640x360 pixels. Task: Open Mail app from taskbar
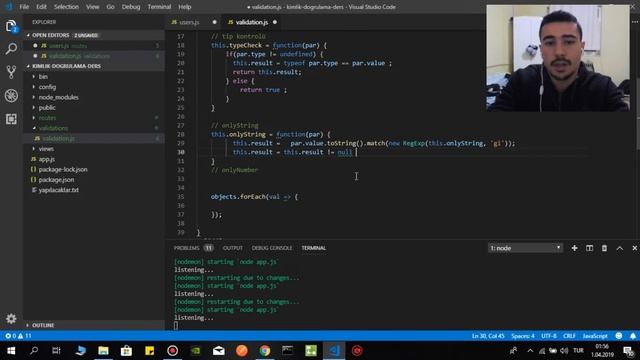pyautogui.click(x=218, y=351)
